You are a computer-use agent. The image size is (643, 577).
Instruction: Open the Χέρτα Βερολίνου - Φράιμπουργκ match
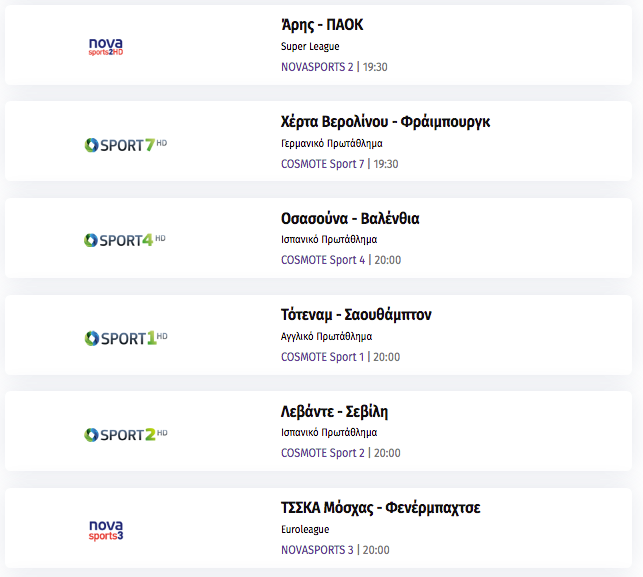point(385,122)
